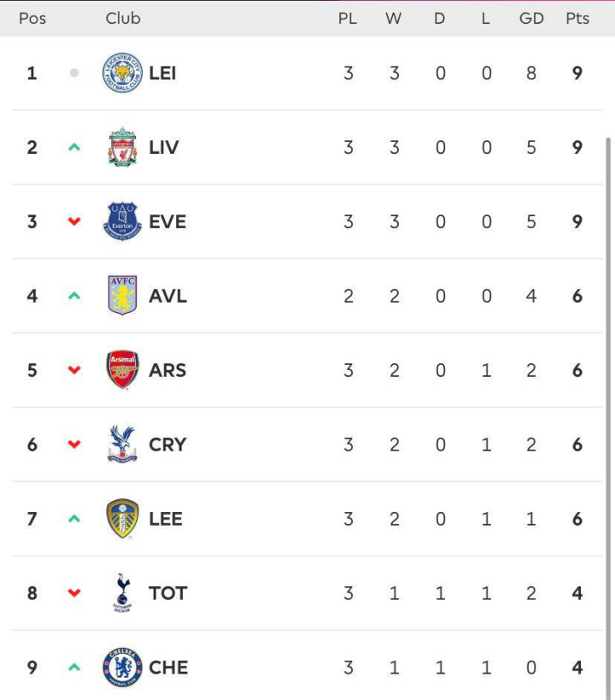615x700 pixels.
Task: Open the Liverpool crest icon
Action: click(x=122, y=147)
